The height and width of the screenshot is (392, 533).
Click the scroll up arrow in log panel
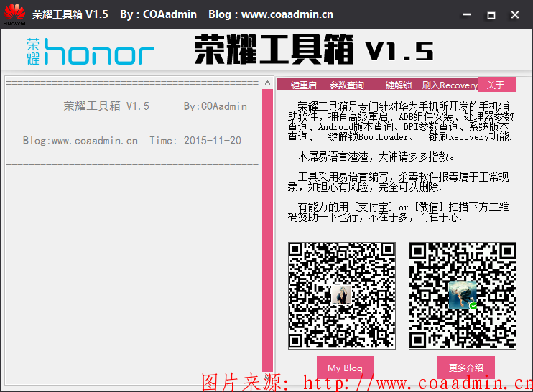[267, 83]
